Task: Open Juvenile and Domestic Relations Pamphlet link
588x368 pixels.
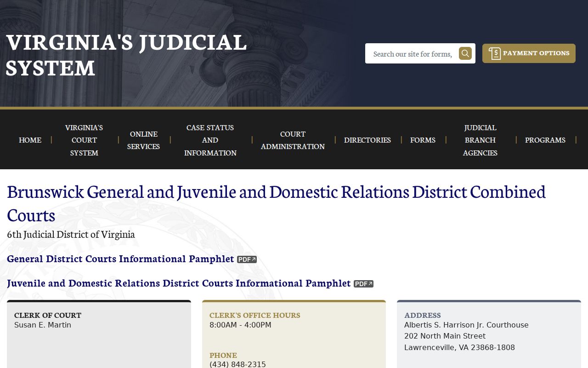Action: pyautogui.click(x=179, y=283)
